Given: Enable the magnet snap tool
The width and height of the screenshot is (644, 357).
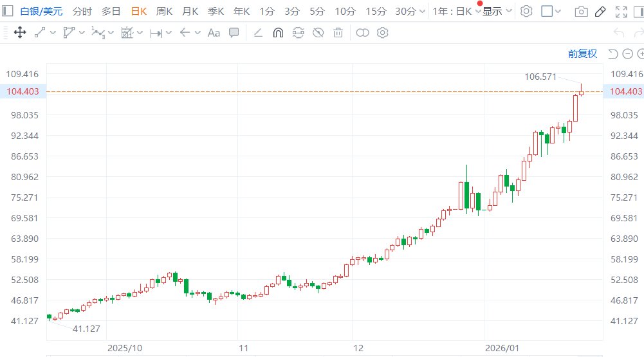Looking at the screenshot, I should click(x=278, y=33).
